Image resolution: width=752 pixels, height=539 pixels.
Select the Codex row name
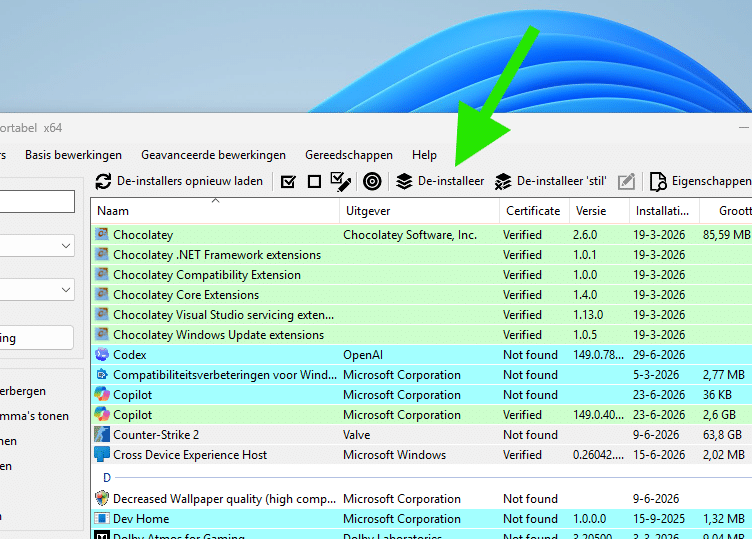tap(129, 354)
